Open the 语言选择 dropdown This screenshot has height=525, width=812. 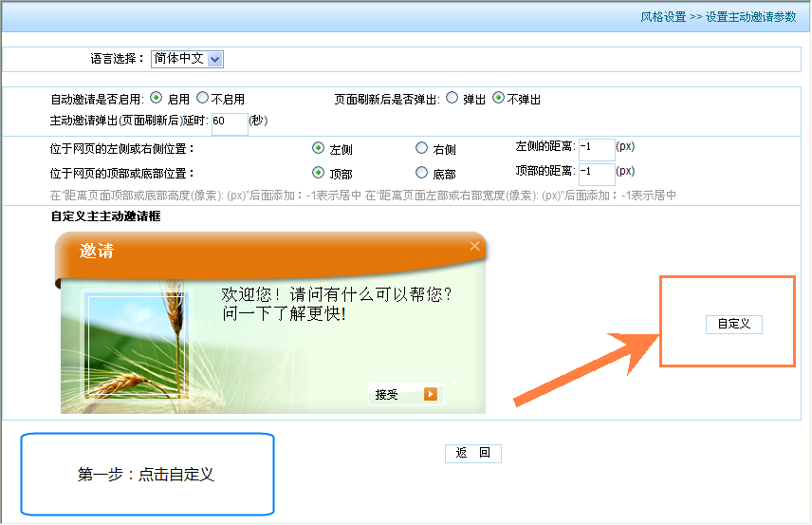(x=214, y=59)
